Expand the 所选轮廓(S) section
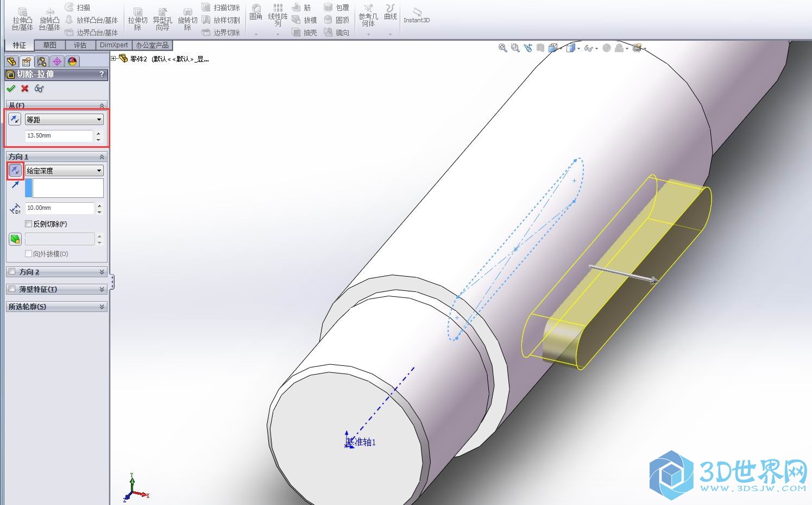This screenshot has width=812, height=505. pos(102,307)
